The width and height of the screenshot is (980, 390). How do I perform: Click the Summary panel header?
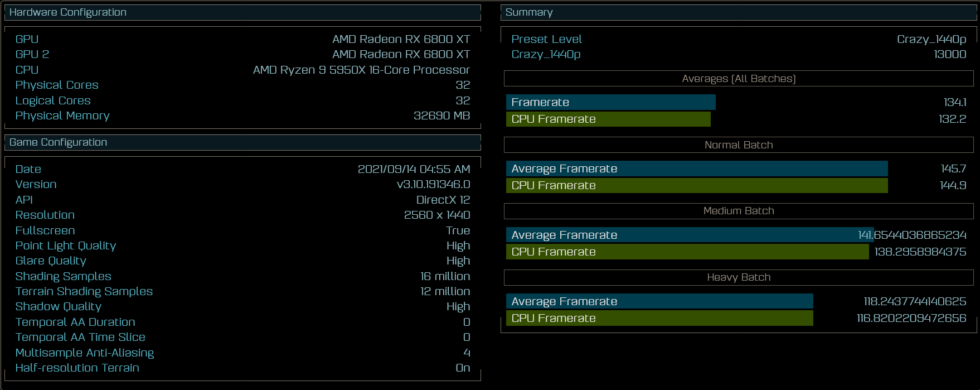pyautogui.click(x=529, y=12)
